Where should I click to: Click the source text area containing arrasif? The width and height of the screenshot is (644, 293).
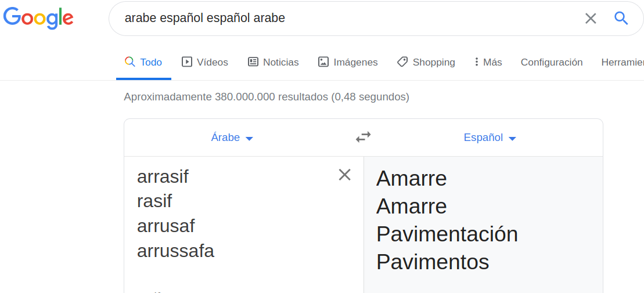232,215
